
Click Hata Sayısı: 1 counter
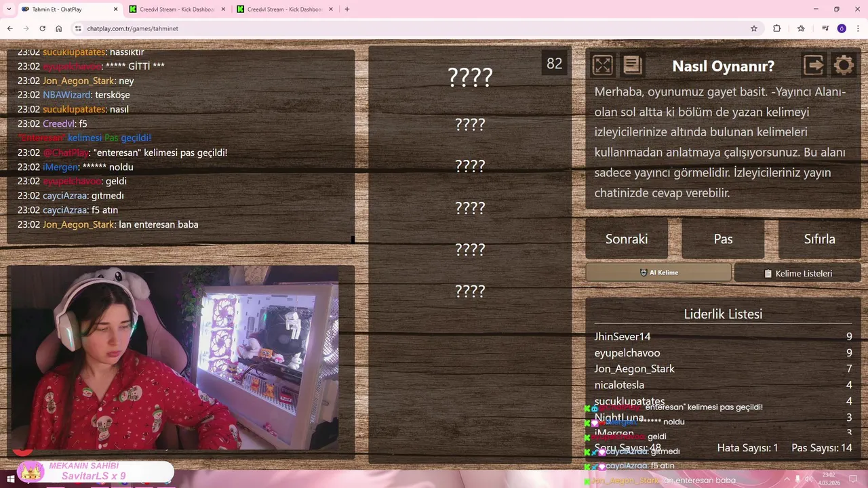747,448
